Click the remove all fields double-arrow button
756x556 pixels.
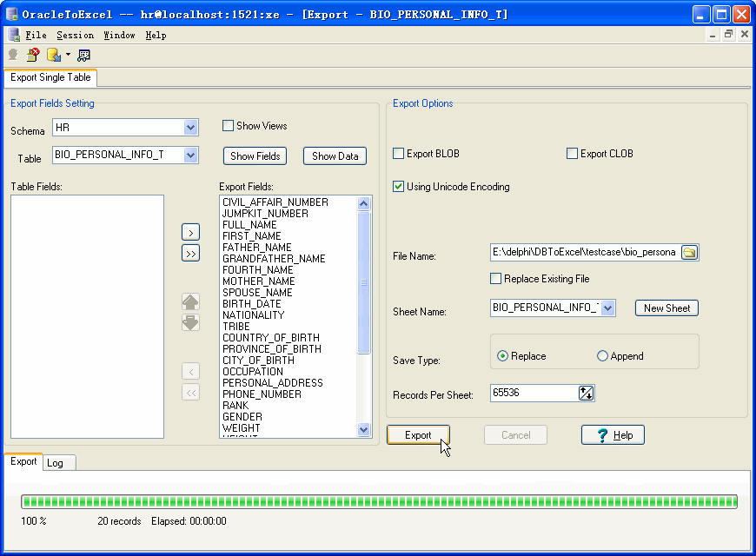coord(190,392)
